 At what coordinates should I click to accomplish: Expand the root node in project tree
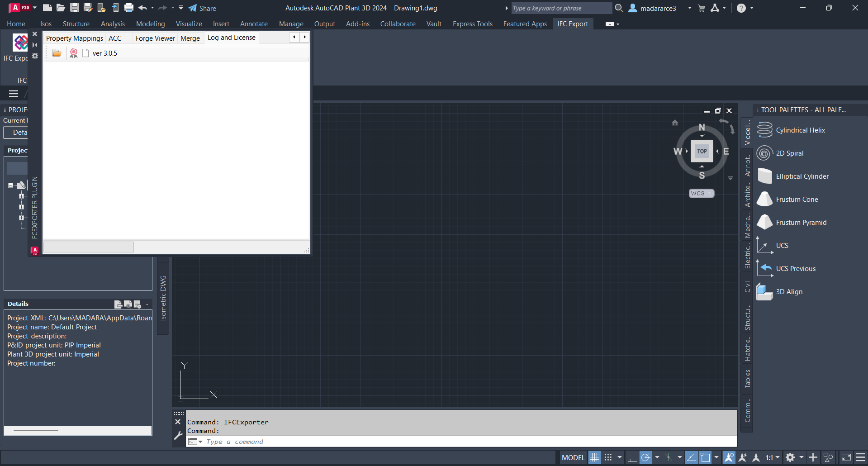pyautogui.click(x=11, y=185)
